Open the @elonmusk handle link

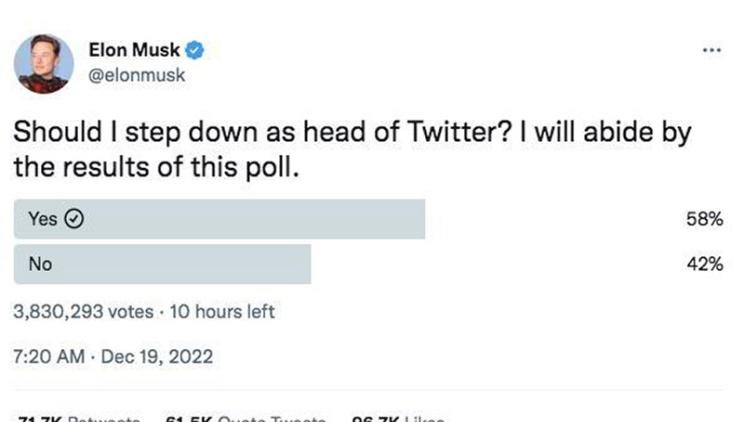click(137, 75)
